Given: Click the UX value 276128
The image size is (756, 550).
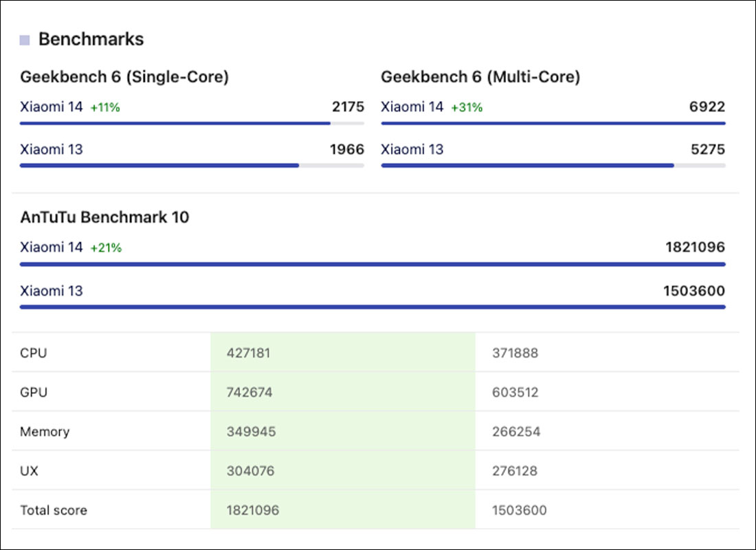Looking at the screenshot, I should point(515,471).
